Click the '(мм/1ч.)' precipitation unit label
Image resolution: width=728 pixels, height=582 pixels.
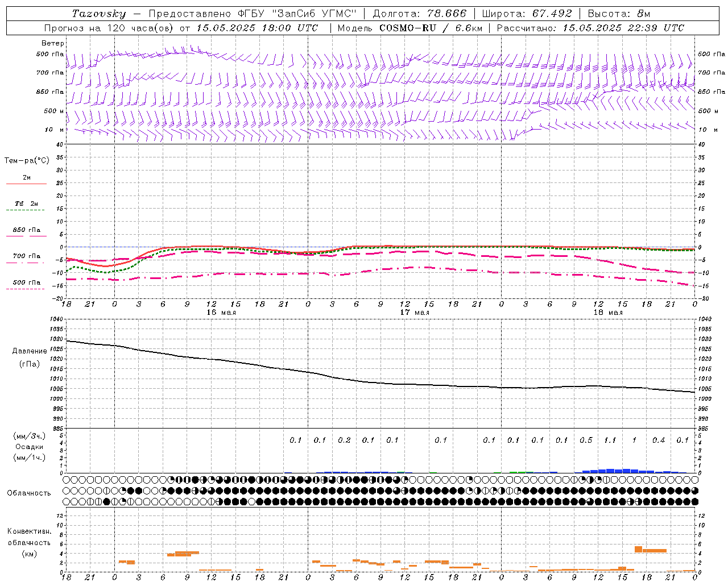coord(30,458)
